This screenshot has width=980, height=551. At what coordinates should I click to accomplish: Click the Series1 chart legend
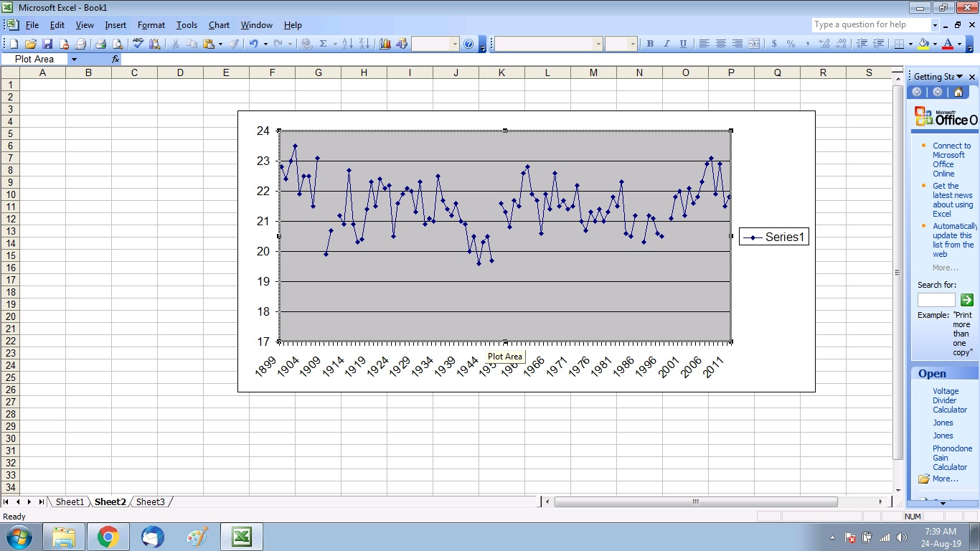[774, 237]
